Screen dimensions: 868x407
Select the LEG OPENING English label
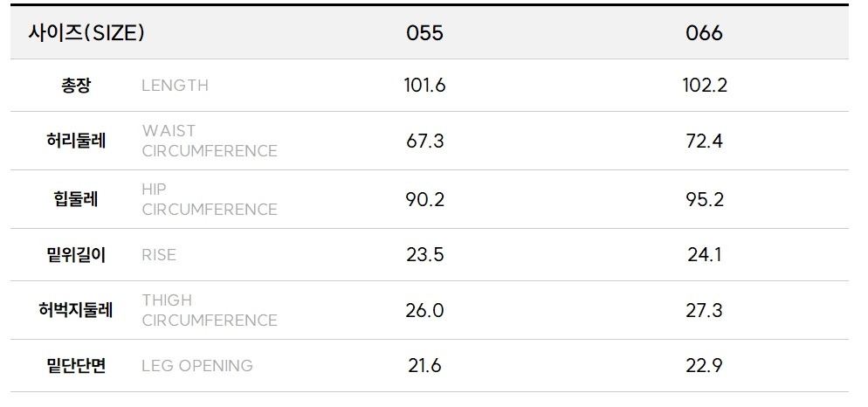tap(196, 365)
